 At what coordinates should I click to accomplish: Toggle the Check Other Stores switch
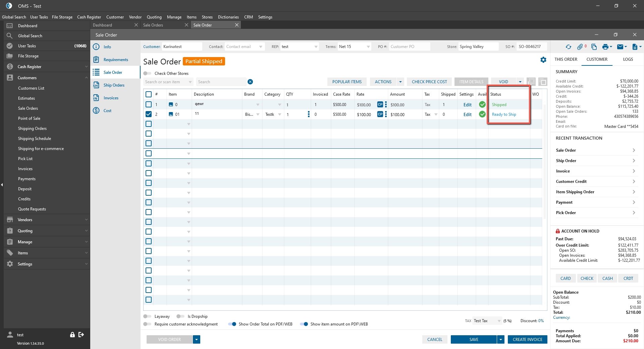point(147,73)
